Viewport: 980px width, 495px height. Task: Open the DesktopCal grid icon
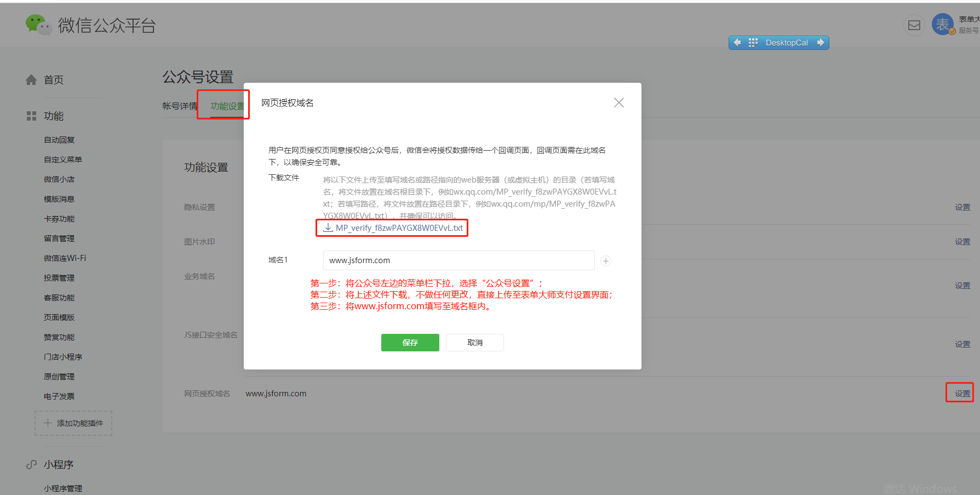click(753, 42)
